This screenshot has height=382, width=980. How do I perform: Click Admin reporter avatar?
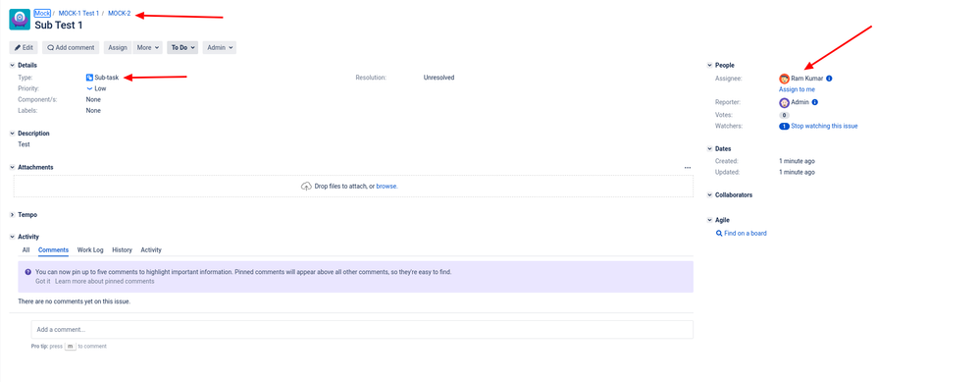tap(784, 102)
